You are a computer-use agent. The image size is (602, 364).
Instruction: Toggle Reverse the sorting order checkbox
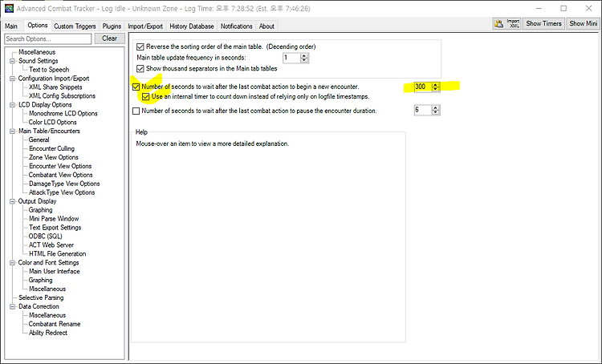click(140, 47)
